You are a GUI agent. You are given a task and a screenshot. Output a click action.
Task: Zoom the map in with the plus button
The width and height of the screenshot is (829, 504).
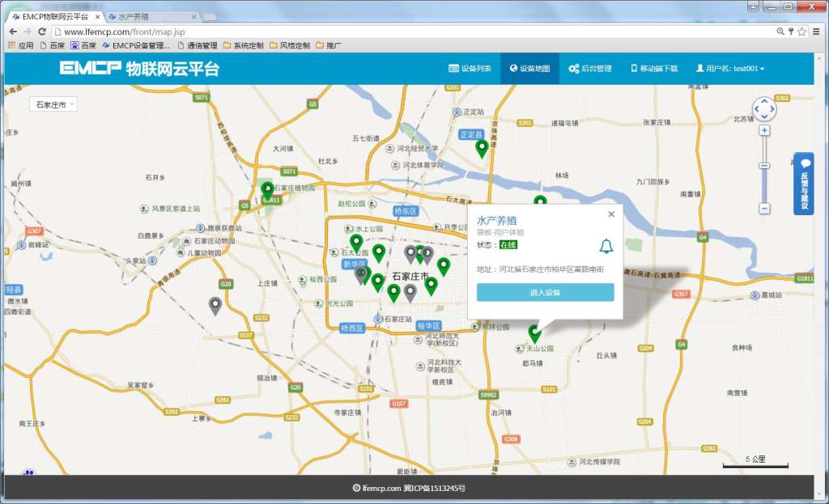click(764, 130)
